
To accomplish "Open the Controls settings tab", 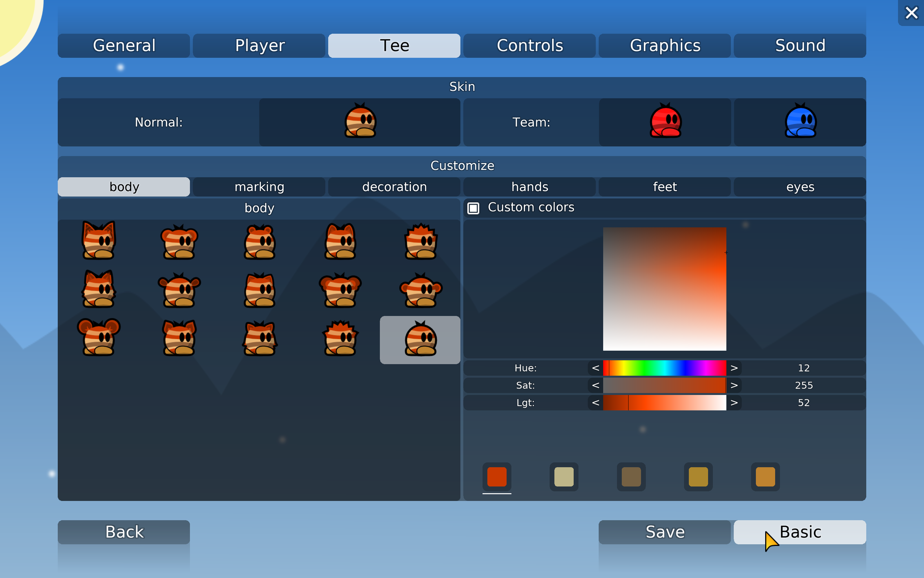I will pos(530,46).
